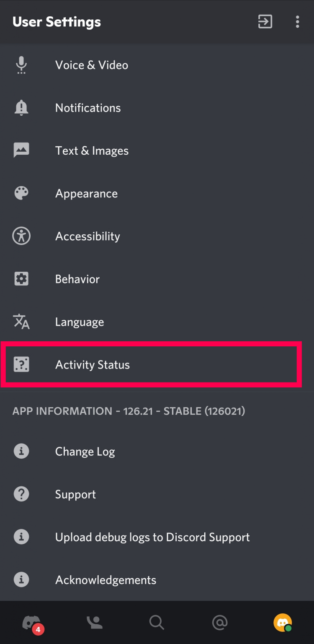Image resolution: width=314 pixels, height=644 pixels.
Task: Select the Behavior gear icon
Action: [x=21, y=278]
